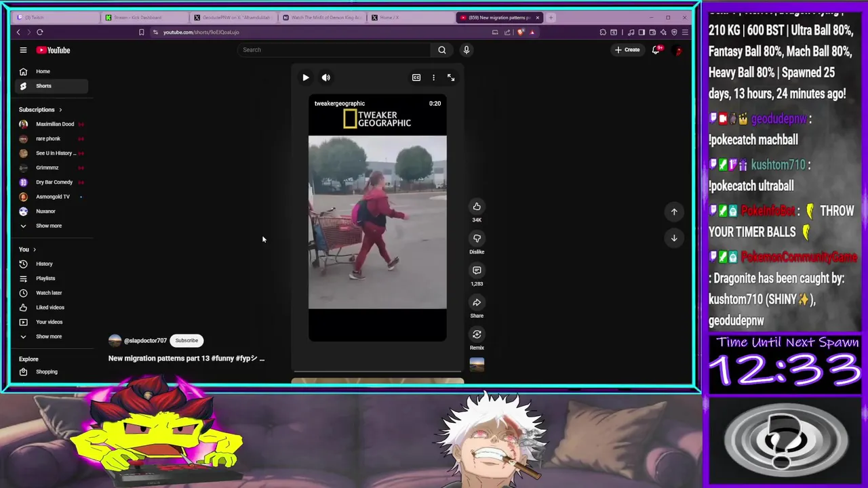Viewport: 868px width, 488px height.
Task: Show more subscriptions
Action: (x=52, y=226)
